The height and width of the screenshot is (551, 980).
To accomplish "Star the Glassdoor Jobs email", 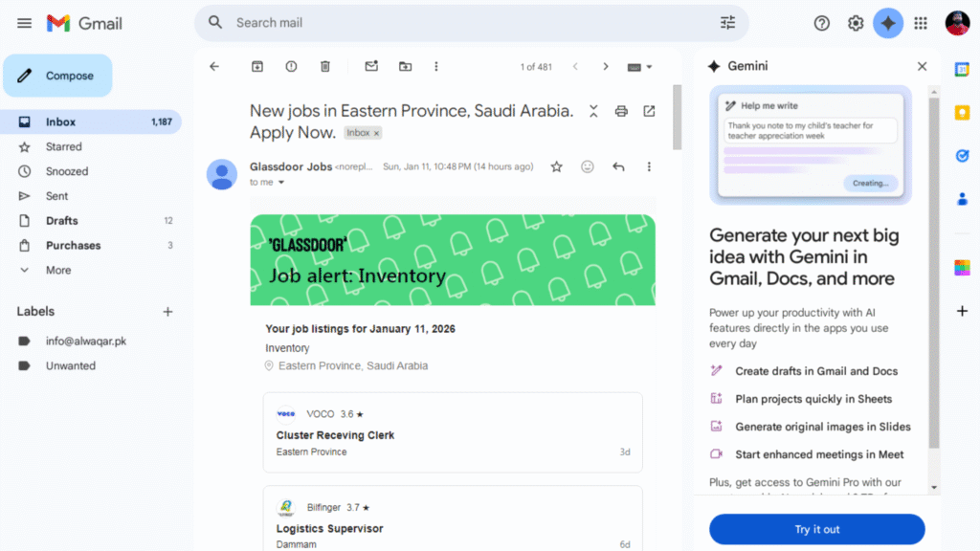I will pos(556,165).
